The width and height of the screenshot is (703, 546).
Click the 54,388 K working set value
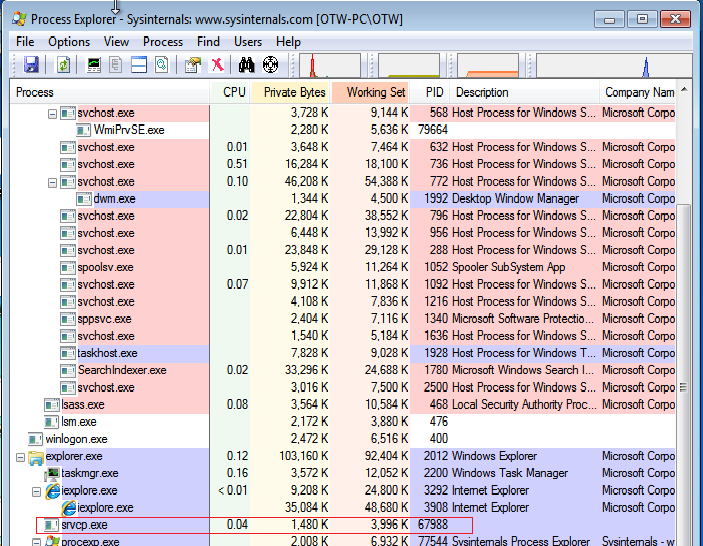point(386,182)
